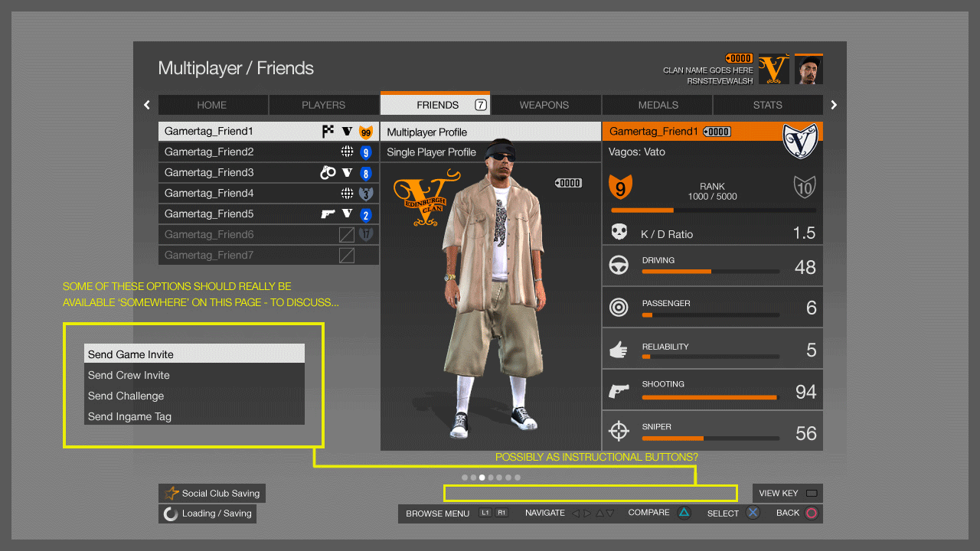Click the handcuffs icon on Gamertag_Friend3 row
Viewport: 980px width, 551px height.
(x=328, y=173)
